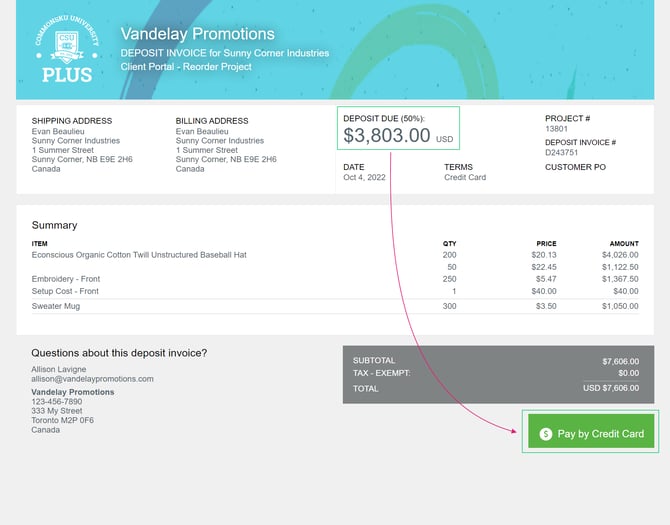This screenshot has width=670, height=525.
Task: Click the Vandelay Promotions header title
Action: click(197, 35)
